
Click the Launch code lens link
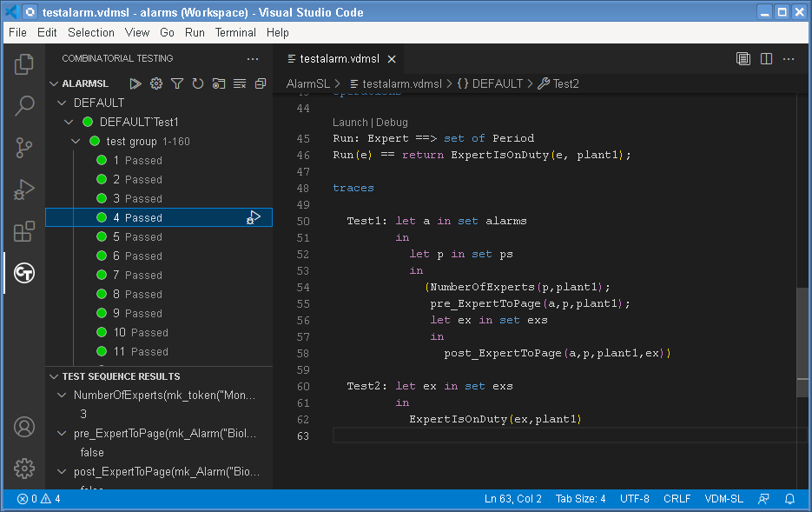click(x=351, y=123)
